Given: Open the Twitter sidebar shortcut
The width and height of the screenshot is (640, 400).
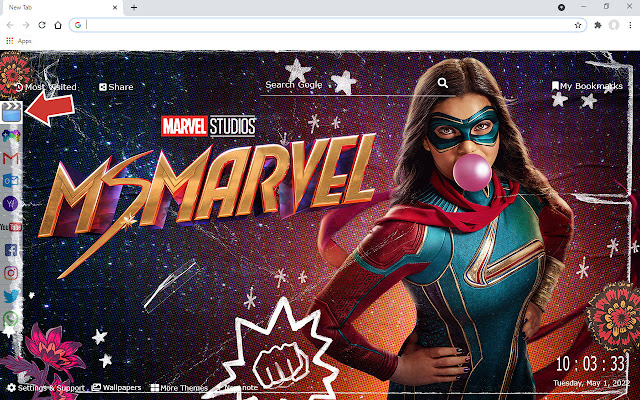Looking at the screenshot, I should click(x=11, y=296).
